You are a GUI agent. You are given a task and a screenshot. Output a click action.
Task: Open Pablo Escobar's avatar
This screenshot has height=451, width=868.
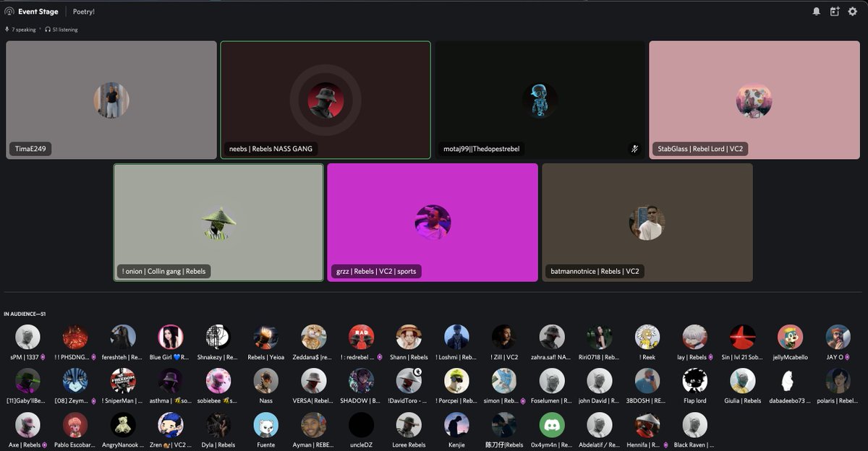[75, 425]
